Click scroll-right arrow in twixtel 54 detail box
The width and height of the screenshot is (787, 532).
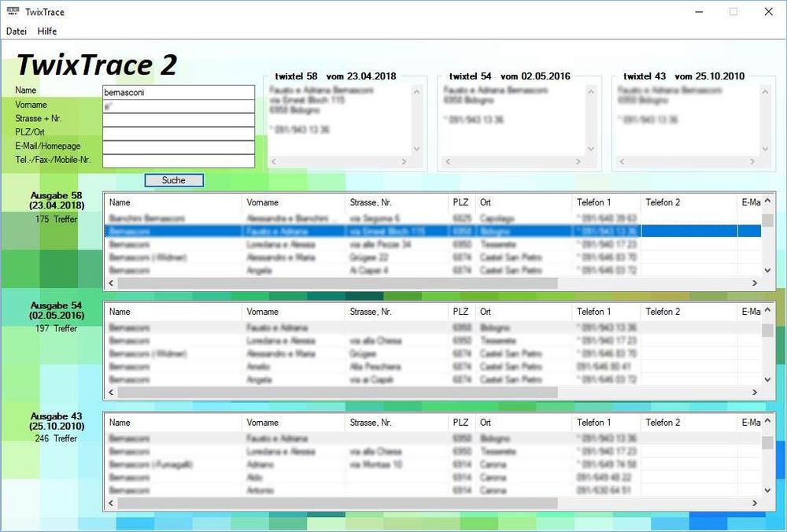pos(578,161)
